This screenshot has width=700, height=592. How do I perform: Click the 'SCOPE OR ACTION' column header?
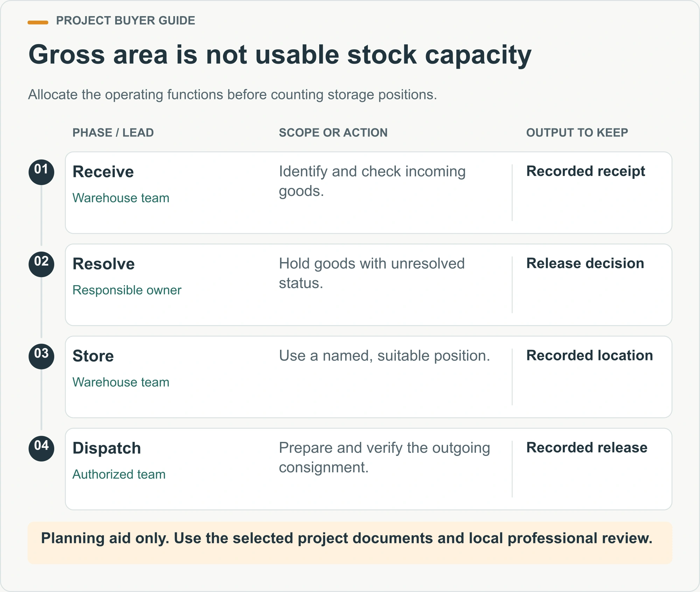(x=333, y=133)
